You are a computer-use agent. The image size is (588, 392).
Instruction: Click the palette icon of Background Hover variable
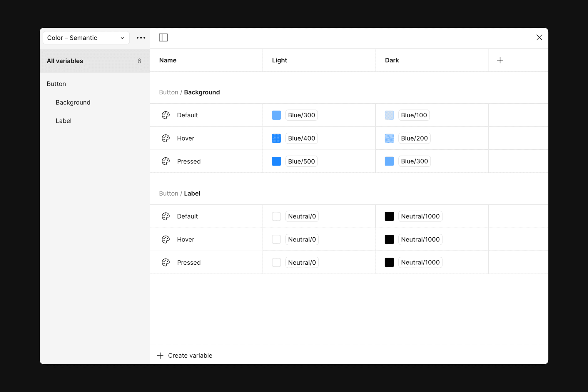(166, 138)
